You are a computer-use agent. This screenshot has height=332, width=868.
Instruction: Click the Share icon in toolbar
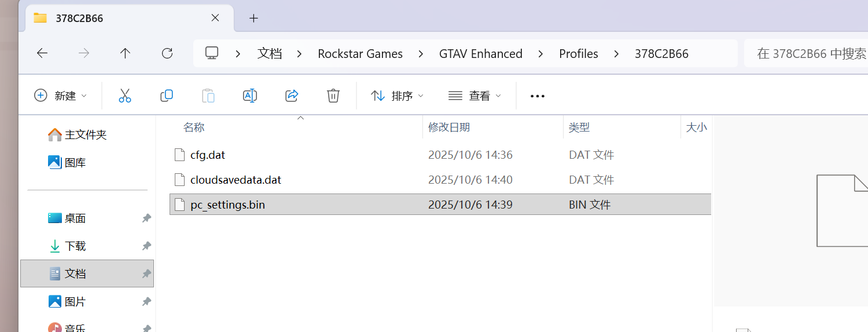[x=292, y=96]
